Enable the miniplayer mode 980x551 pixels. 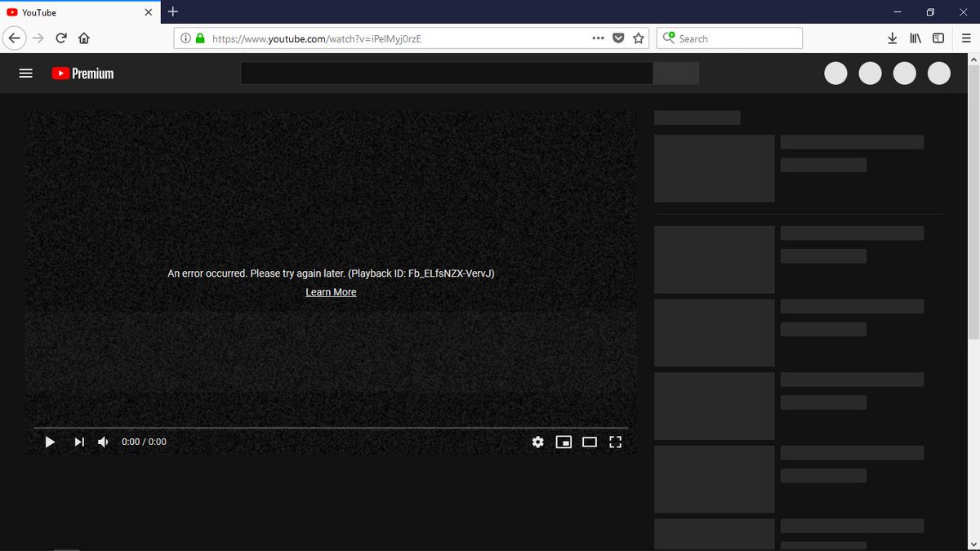point(563,442)
